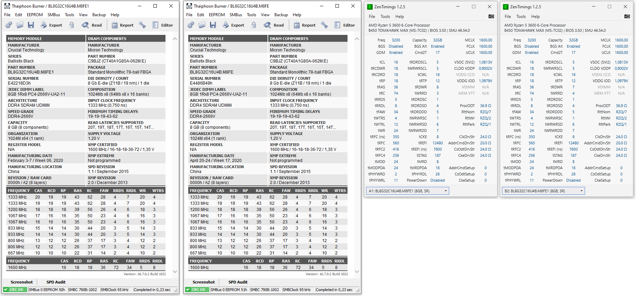
Task: Click PowerDown Disabled value in ZenTimings B2 window
Action: (573, 180)
